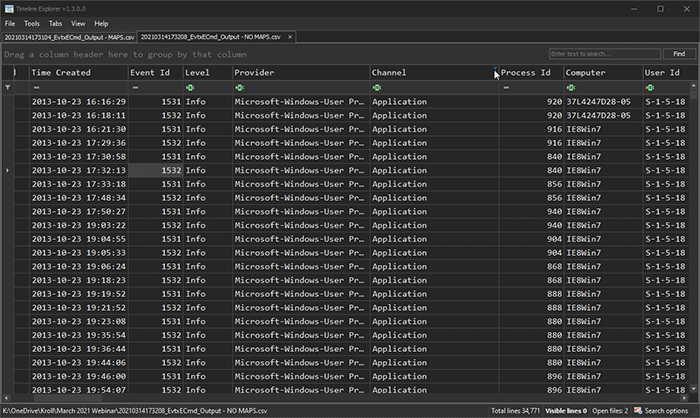Open the File menu
This screenshot has height=418, width=700.
[10, 24]
